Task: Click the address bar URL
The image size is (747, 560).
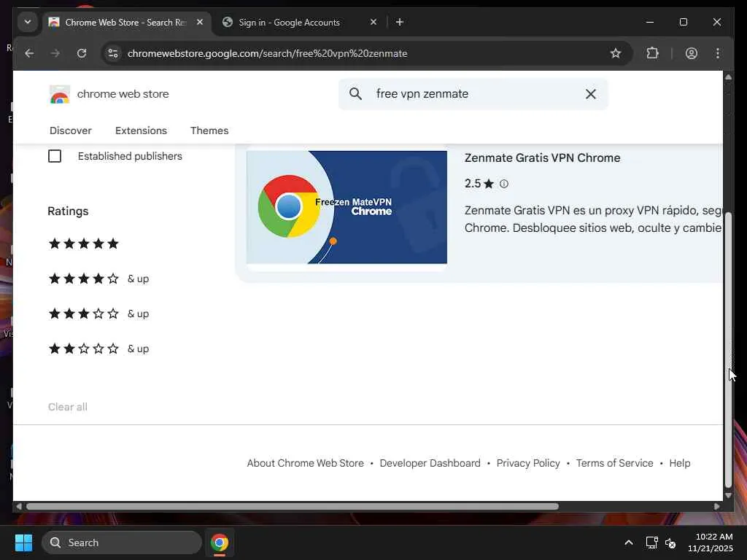Action: tap(267, 53)
